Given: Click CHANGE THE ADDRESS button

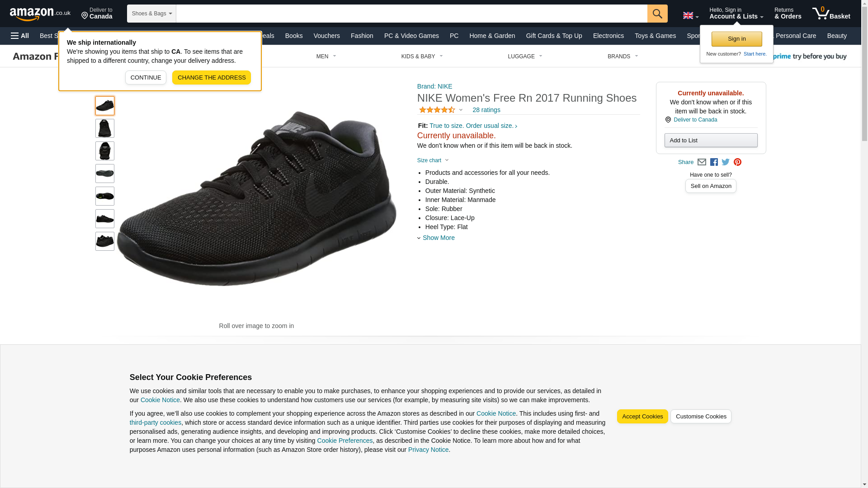Looking at the screenshot, I should (211, 78).
